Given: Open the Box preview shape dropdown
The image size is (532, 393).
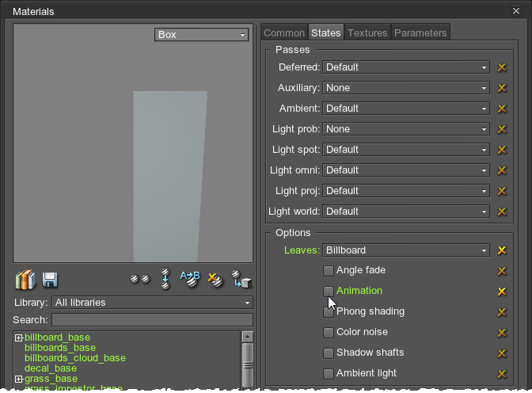Looking at the screenshot, I should pos(202,35).
